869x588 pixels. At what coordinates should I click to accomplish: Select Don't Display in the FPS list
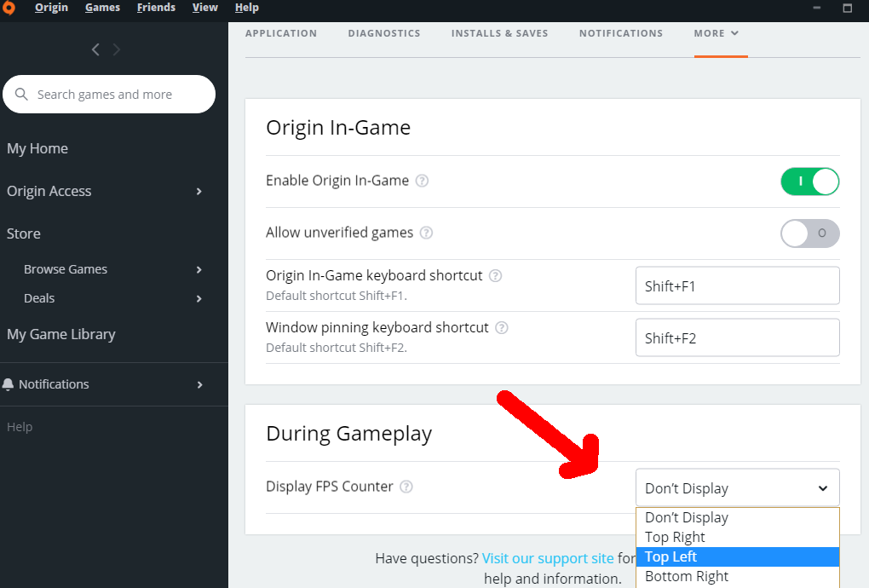tap(737, 517)
